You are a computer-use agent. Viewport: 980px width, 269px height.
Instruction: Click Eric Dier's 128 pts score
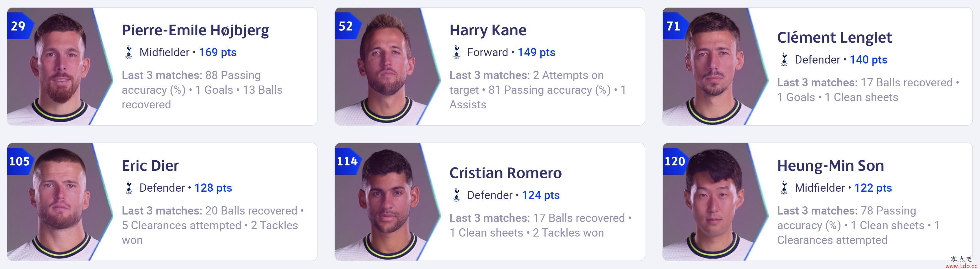pyautogui.click(x=213, y=188)
